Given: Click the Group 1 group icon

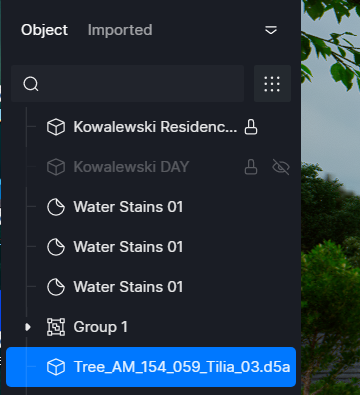Looking at the screenshot, I should [56, 327].
